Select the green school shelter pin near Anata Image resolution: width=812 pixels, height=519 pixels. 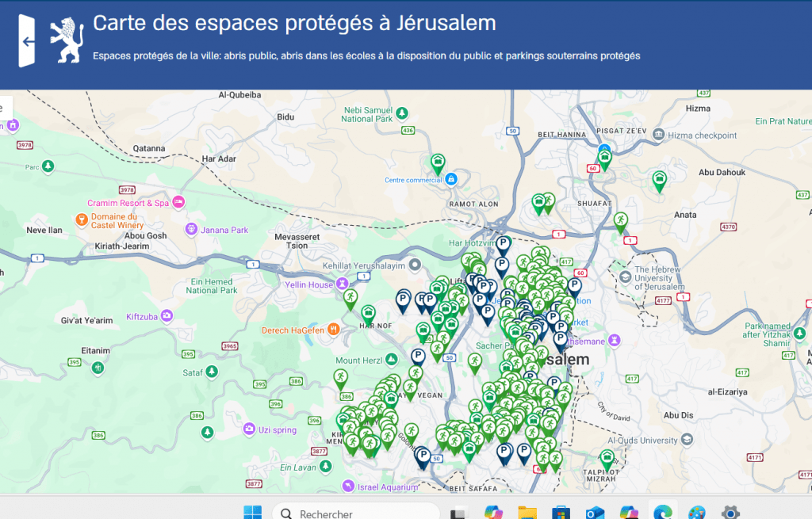[x=659, y=180]
